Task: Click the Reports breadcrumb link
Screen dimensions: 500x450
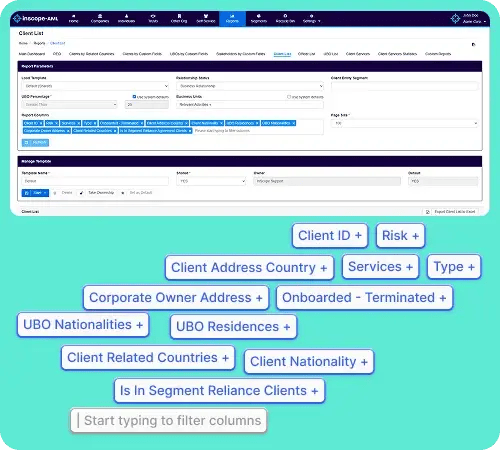Action: pos(40,43)
